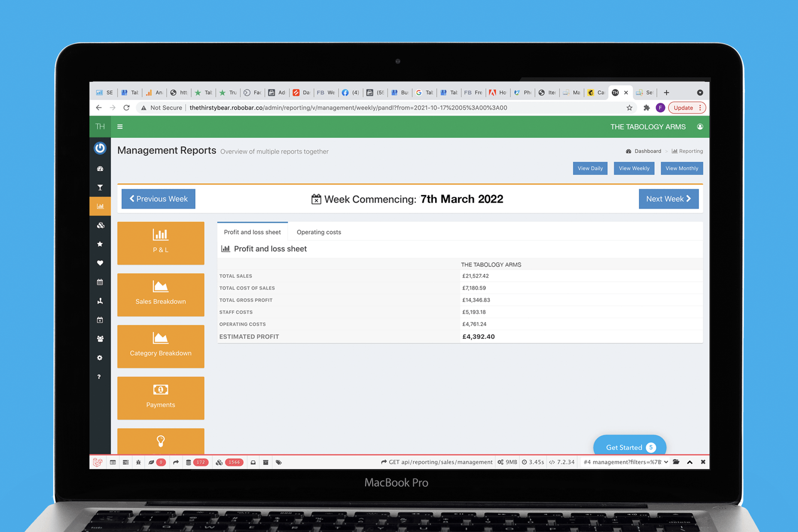Go back using the browser back arrow
The height and width of the screenshot is (532, 798).
[99, 108]
